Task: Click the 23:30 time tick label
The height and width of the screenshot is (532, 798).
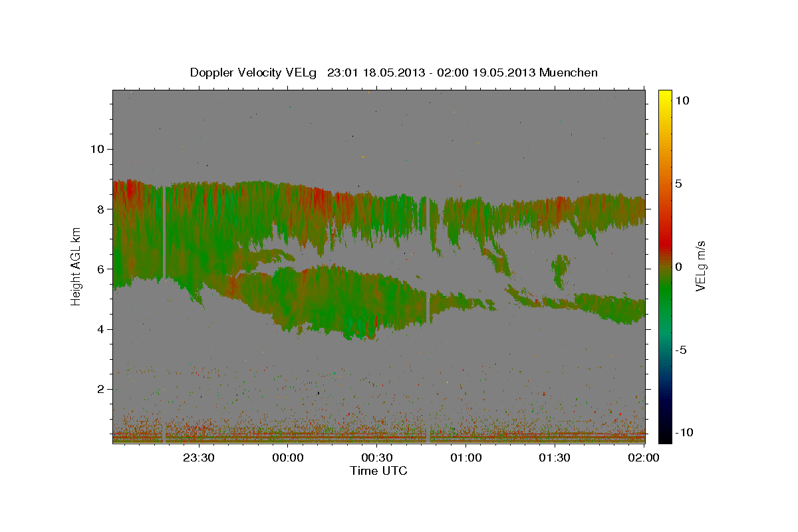Action: point(198,458)
